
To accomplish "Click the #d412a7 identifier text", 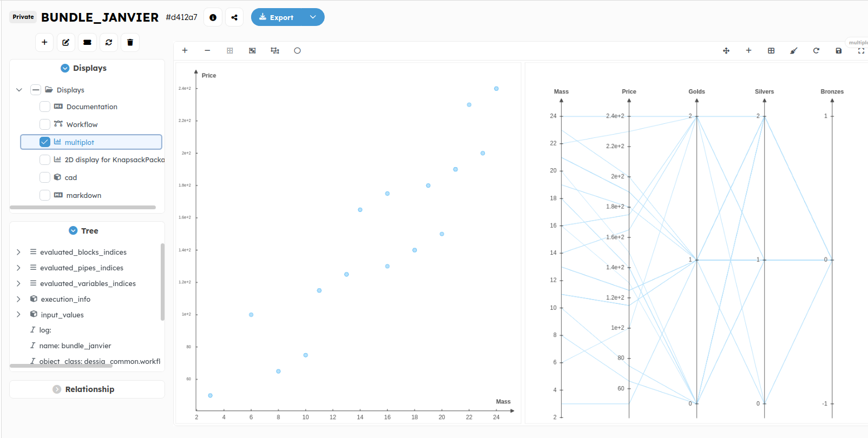I will click(181, 17).
